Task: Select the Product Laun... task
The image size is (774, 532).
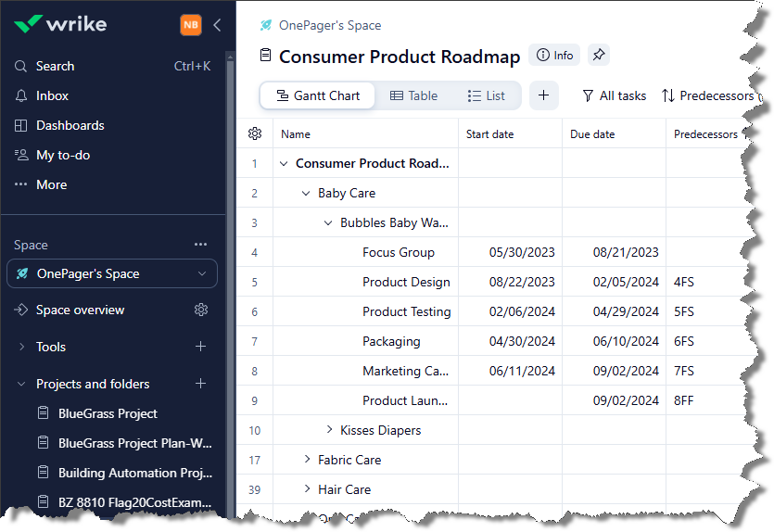Action: (x=405, y=400)
